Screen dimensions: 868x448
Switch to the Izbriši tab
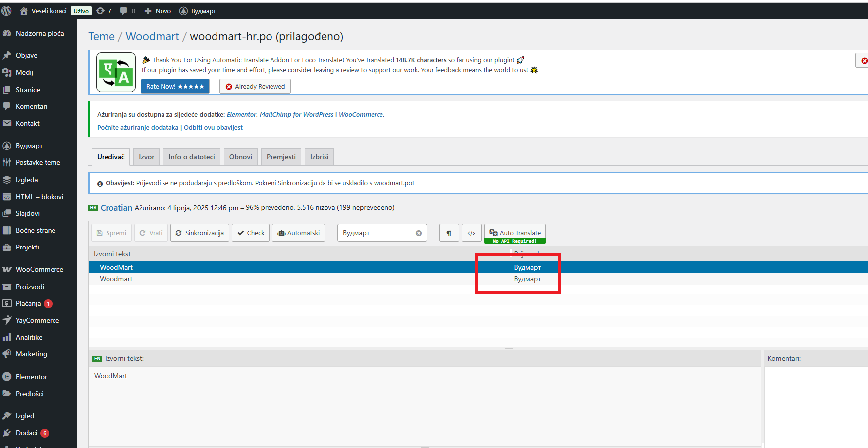pyautogui.click(x=319, y=157)
